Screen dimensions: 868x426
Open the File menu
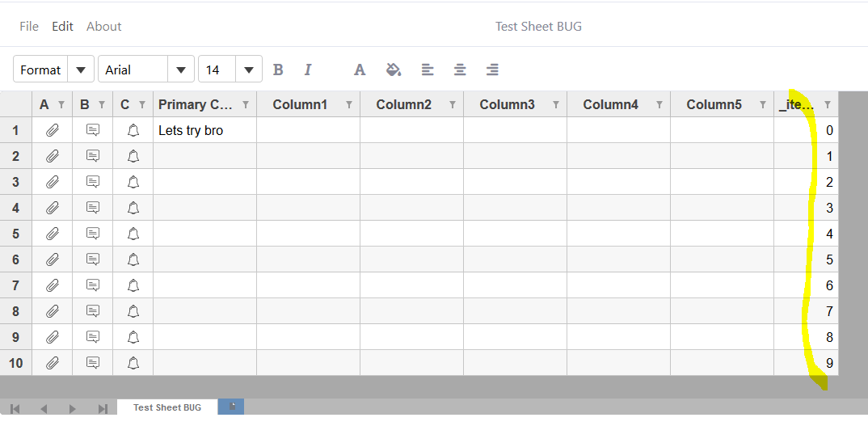[x=29, y=26]
